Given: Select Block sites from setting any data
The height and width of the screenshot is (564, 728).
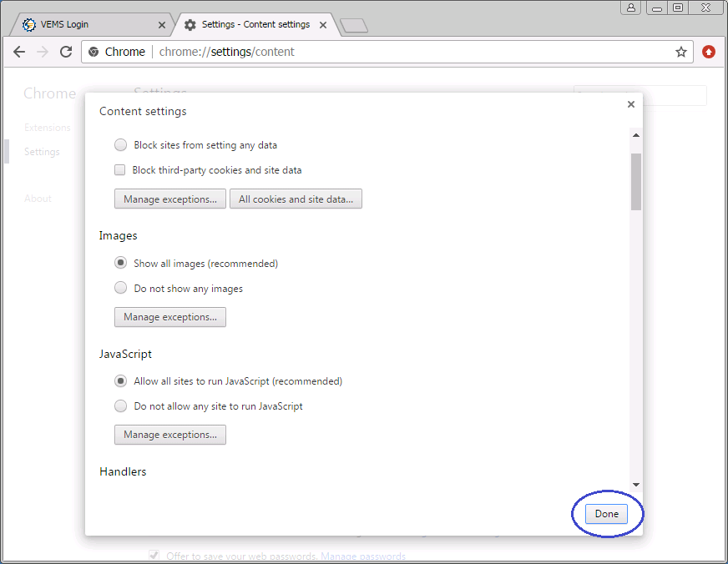Looking at the screenshot, I should (x=121, y=145).
